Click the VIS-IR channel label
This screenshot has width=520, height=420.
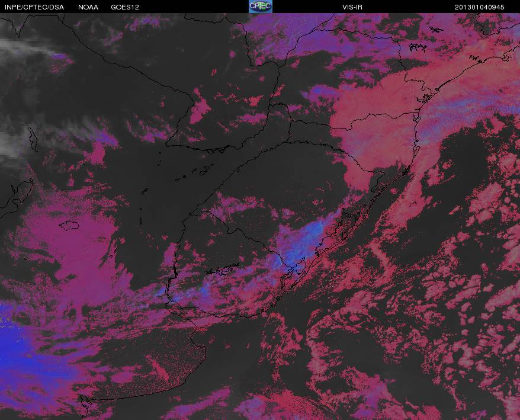(352, 7)
